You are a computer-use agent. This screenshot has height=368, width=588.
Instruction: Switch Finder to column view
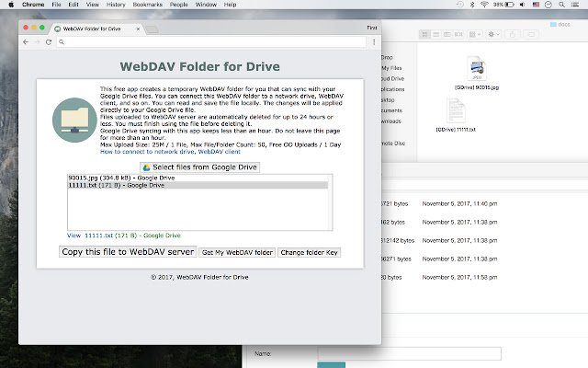(x=447, y=34)
